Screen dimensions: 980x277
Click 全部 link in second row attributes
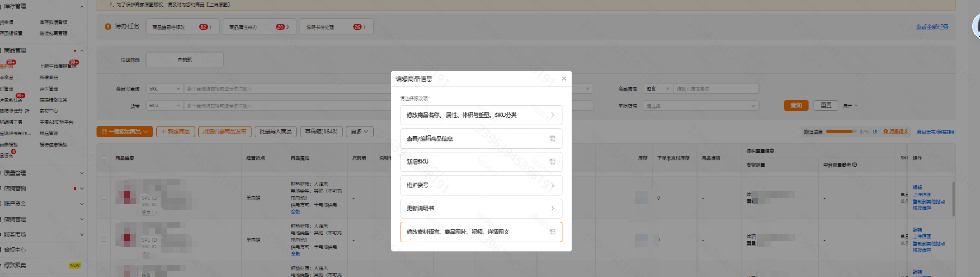[x=295, y=253]
